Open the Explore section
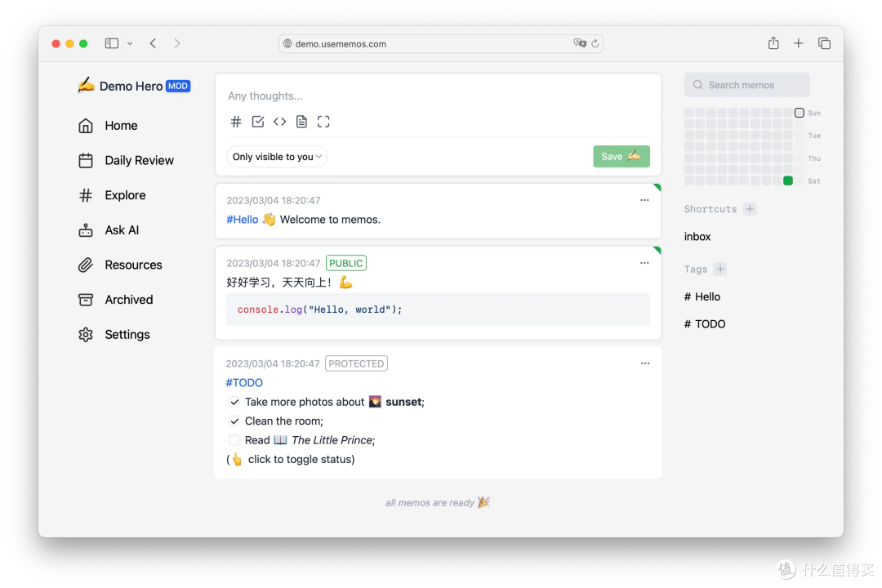 [112, 195]
